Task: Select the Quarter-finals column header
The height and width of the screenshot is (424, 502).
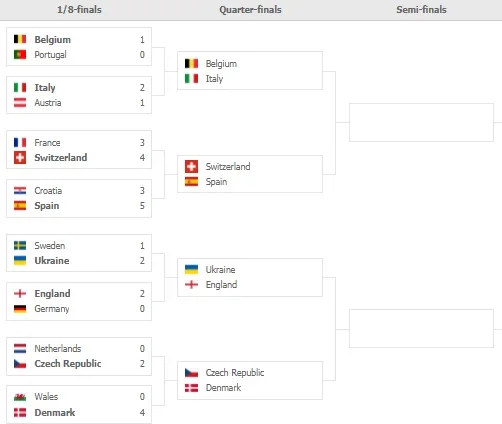Action: pyautogui.click(x=250, y=10)
